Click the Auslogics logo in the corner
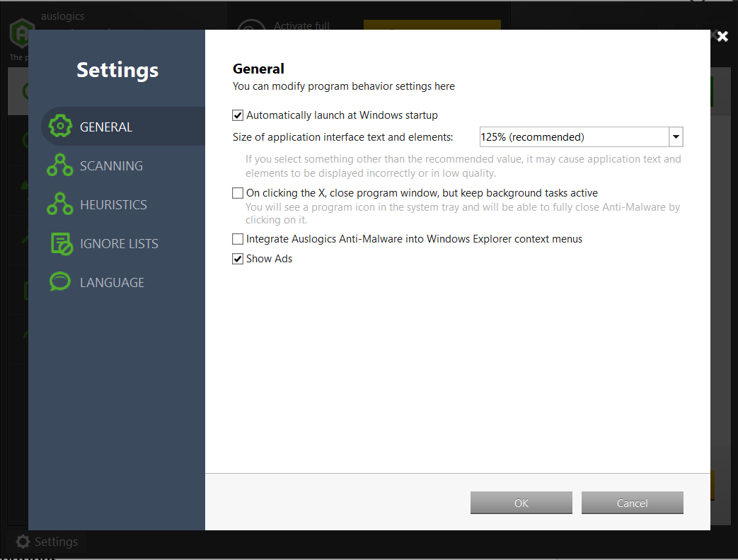Screen dimensions: 738x560 pyautogui.click(x=21, y=32)
